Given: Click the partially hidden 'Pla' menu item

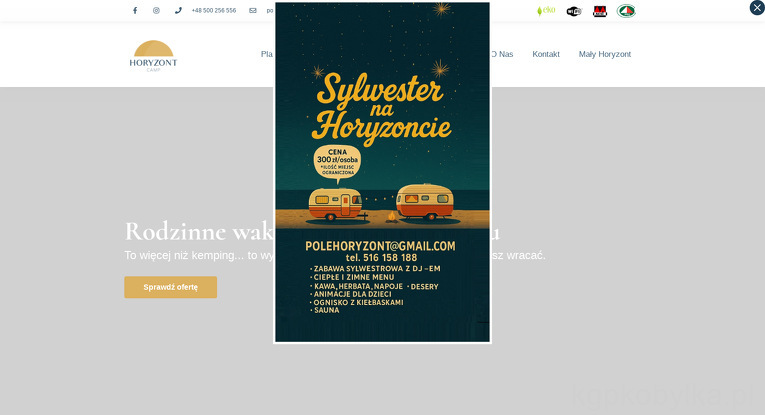Looking at the screenshot, I should coord(266,54).
